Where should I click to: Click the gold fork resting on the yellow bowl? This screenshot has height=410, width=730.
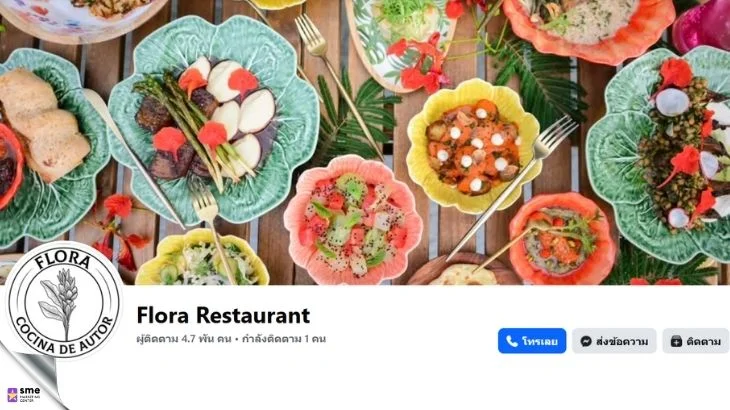(x=511, y=188)
